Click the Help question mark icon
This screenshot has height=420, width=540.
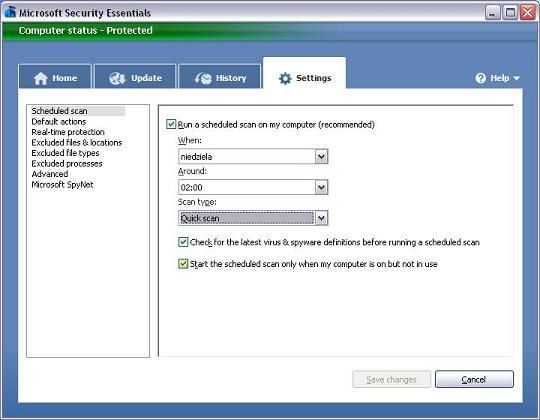[x=480, y=78]
